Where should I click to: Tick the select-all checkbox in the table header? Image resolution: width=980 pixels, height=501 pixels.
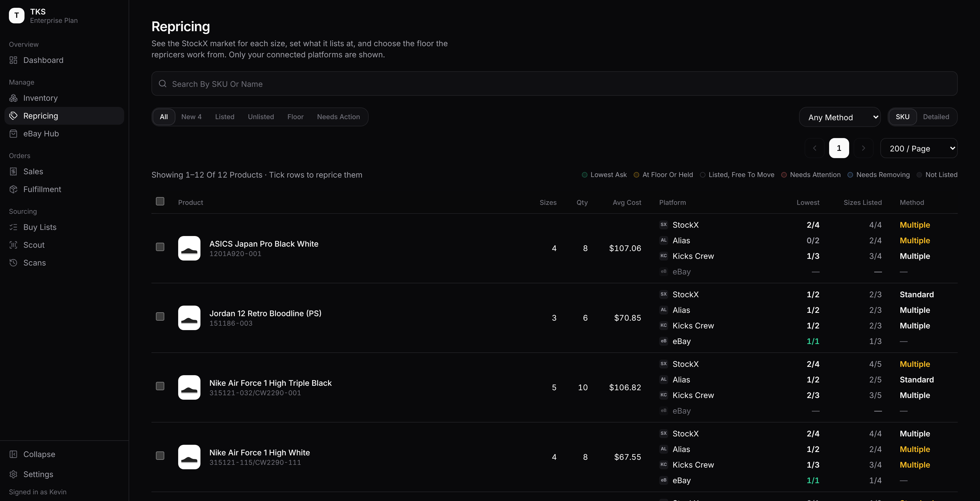pyautogui.click(x=160, y=201)
